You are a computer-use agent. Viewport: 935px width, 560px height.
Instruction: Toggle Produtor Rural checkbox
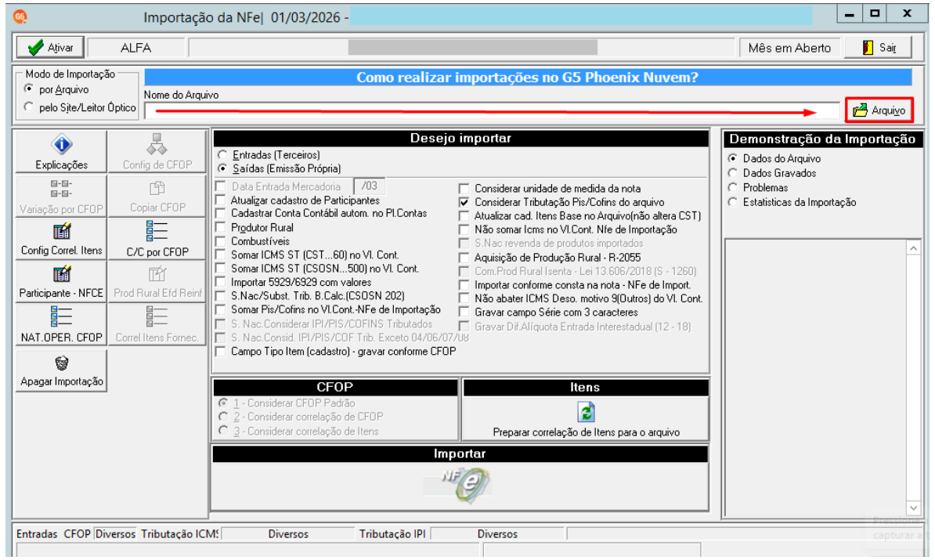tap(221, 228)
